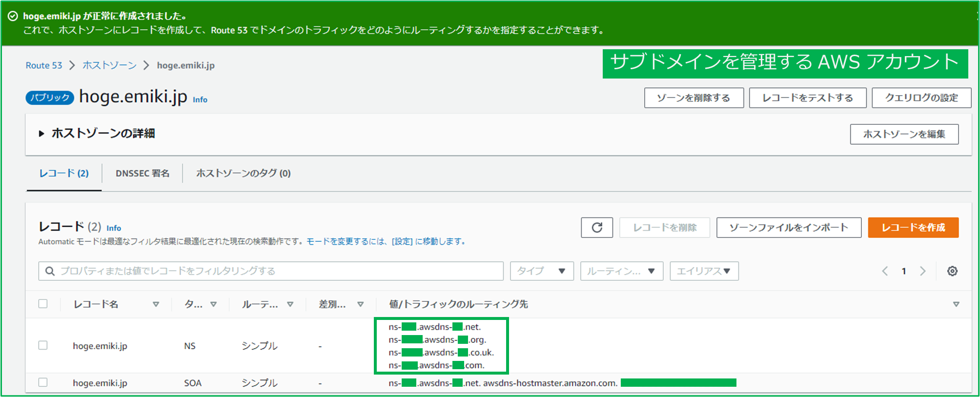Screen dimensions: 980x397
Task: Click the success check icon in green banner
Action: tap(13, 16)
